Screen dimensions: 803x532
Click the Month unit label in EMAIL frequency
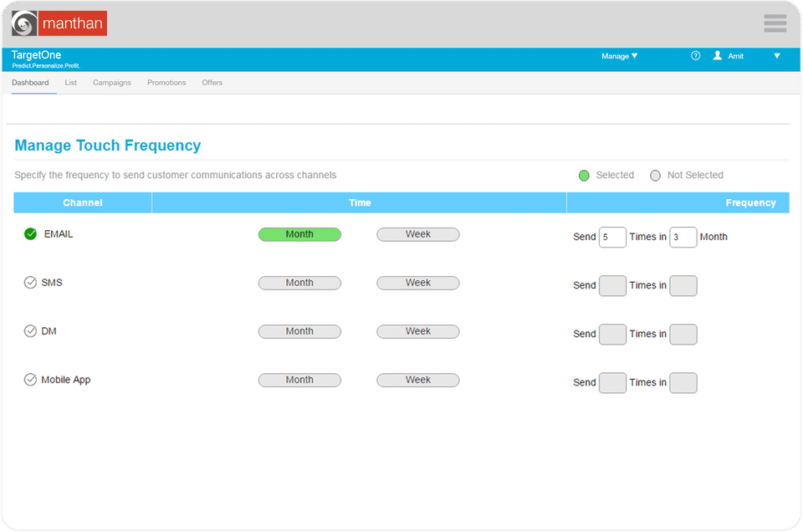(x=713, y=237)
